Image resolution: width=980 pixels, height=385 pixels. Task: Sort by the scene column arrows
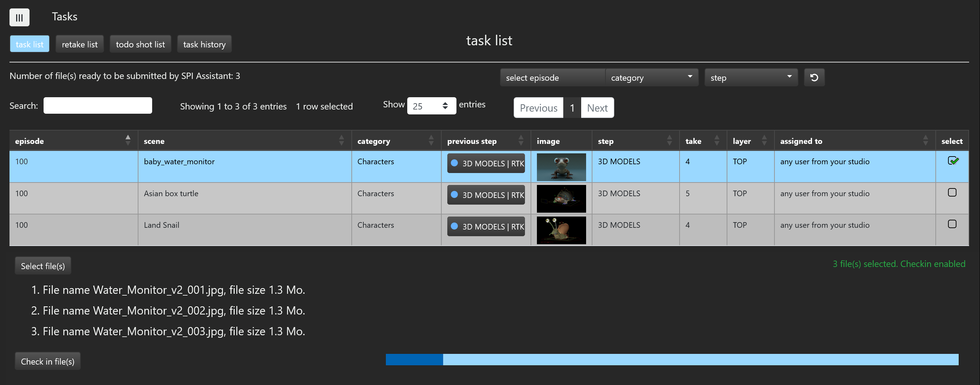click(341, 140)
